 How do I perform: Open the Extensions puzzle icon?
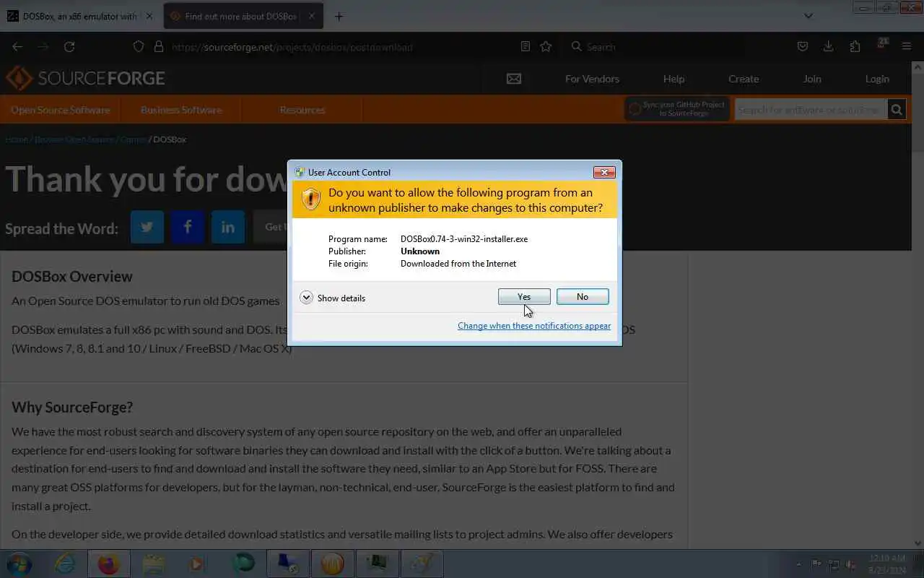click(x=855, y=46)
